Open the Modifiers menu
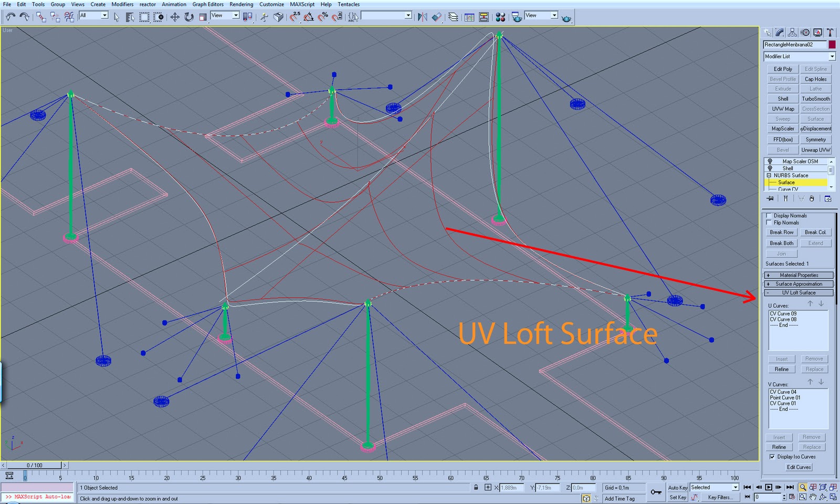840x504 pixels. 122,4
